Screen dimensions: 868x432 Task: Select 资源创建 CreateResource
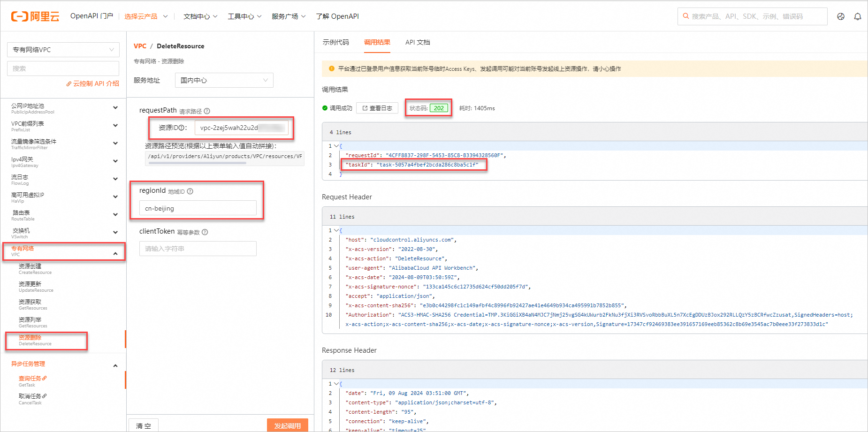coord(35,269)
